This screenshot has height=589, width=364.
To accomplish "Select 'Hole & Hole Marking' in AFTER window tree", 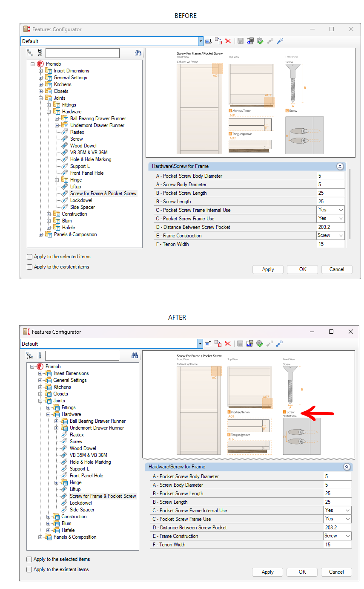I will (x=90, y=462).
